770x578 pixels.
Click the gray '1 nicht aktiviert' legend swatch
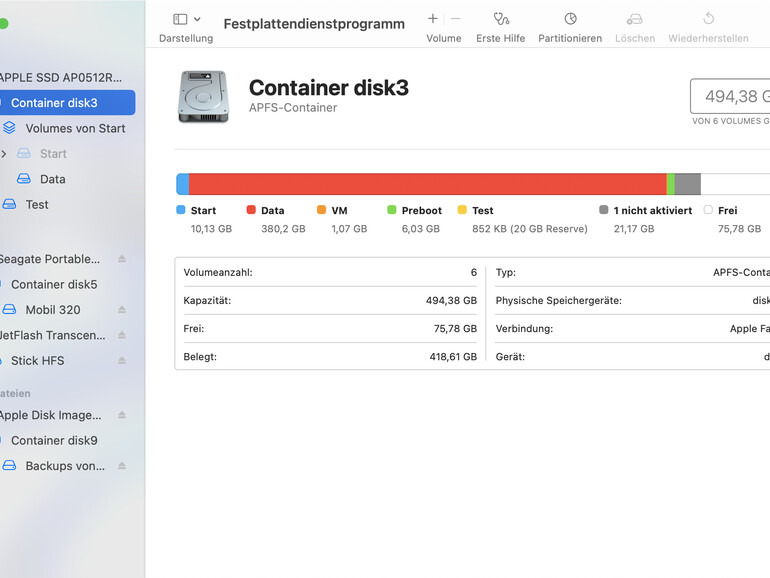[x=604, y=210]
